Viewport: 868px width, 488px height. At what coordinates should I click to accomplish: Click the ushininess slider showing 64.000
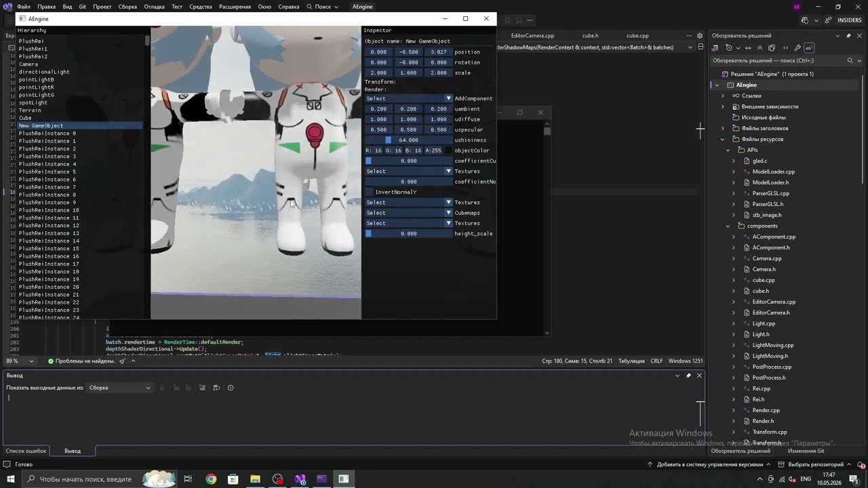[408, 140]
